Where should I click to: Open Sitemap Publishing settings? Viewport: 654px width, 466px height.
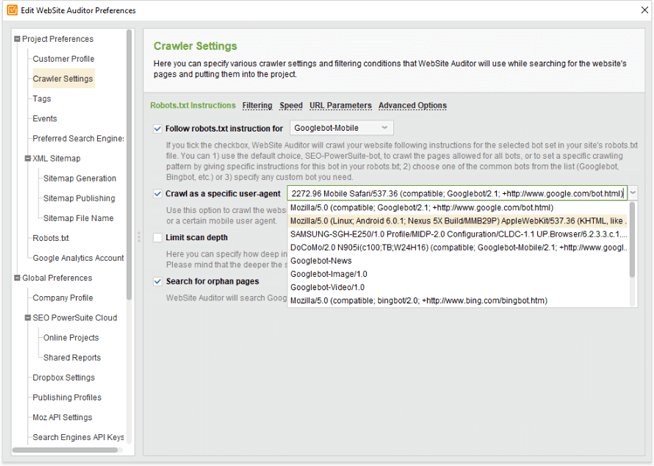[79, 198]
